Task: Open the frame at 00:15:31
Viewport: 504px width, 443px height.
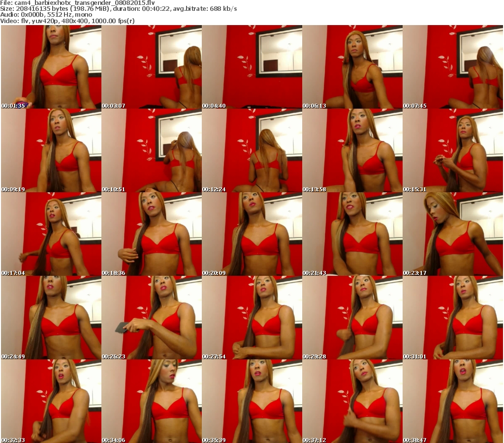Action: tap(453, 150)
